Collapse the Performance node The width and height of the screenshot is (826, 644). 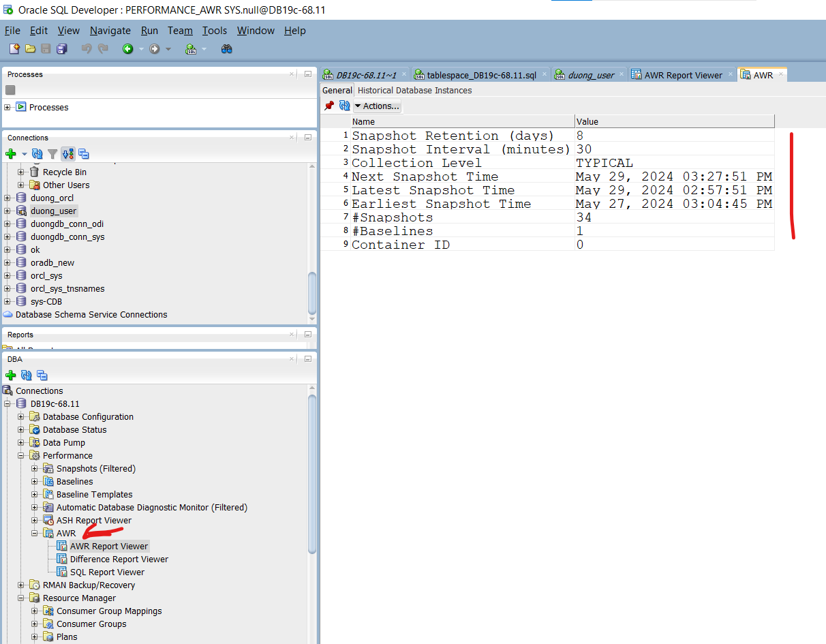tap(21, 456)
